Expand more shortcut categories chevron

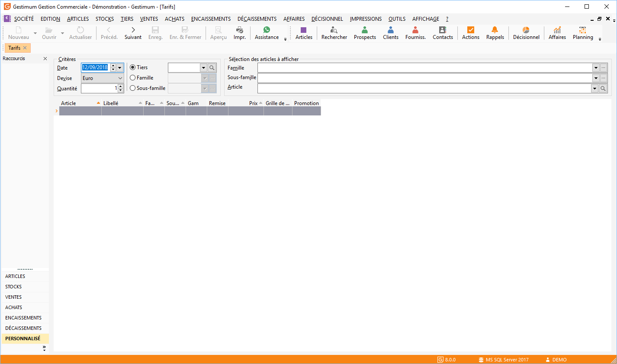pyautogui.click(x=44, y=348)
